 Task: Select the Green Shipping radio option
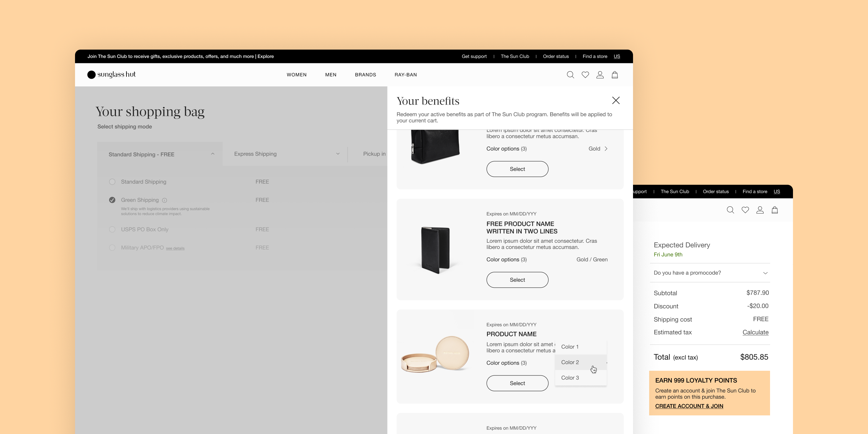coord(112,200)
